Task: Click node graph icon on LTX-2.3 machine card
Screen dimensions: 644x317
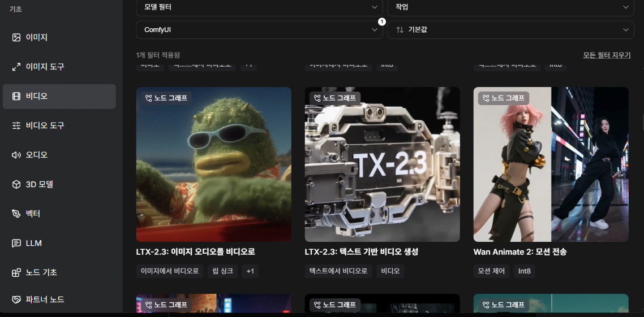Action: point(317,98)
